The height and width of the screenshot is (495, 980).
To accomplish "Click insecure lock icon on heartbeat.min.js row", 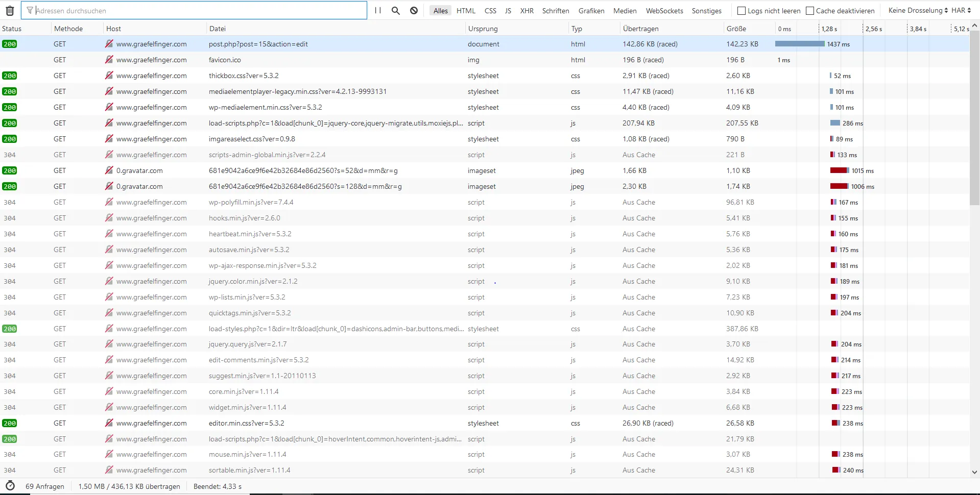I will coord(109,234).
